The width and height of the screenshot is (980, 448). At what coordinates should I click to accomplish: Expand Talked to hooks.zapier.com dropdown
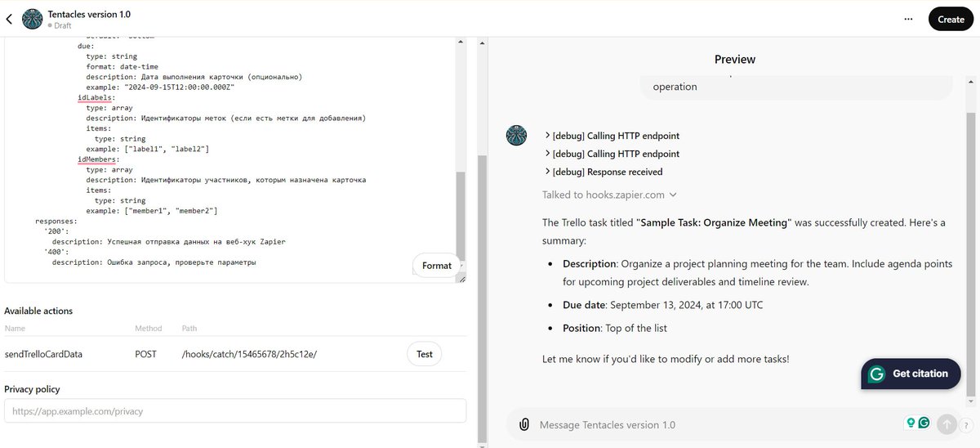click(x=609, y=195)
